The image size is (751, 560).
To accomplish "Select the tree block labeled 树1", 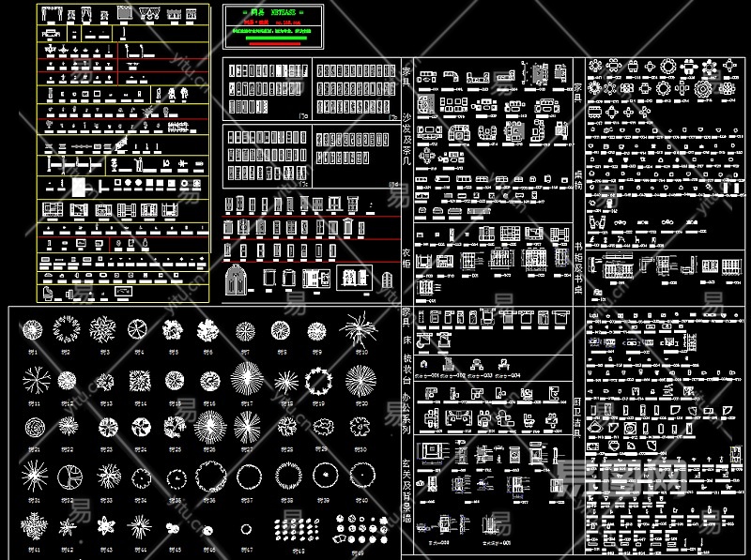I will coord(33,330).
